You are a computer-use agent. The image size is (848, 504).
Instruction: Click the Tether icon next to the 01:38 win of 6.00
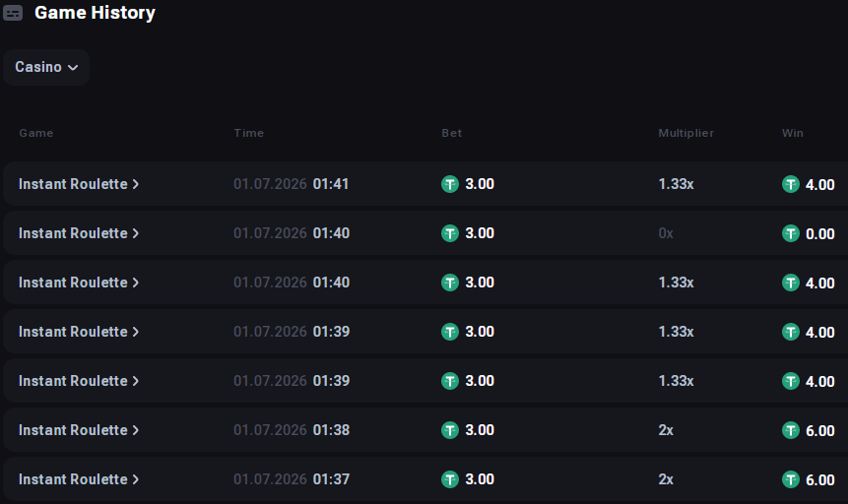click(x=791, y=430)
